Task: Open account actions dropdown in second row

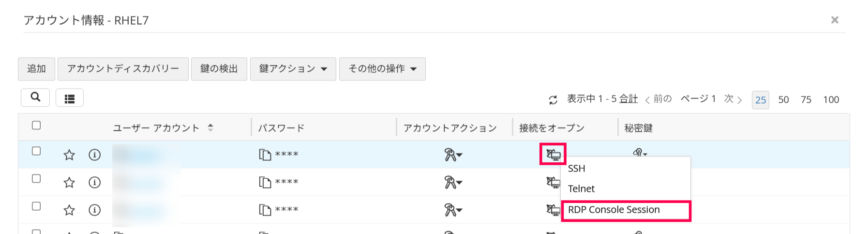Action: coord(453,183)
